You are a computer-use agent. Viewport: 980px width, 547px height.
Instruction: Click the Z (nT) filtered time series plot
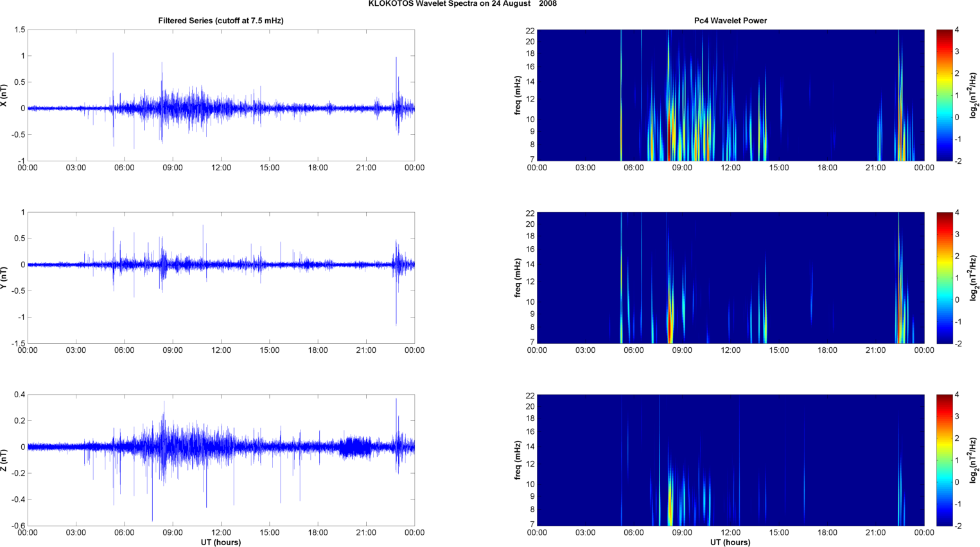click(221, 460)
